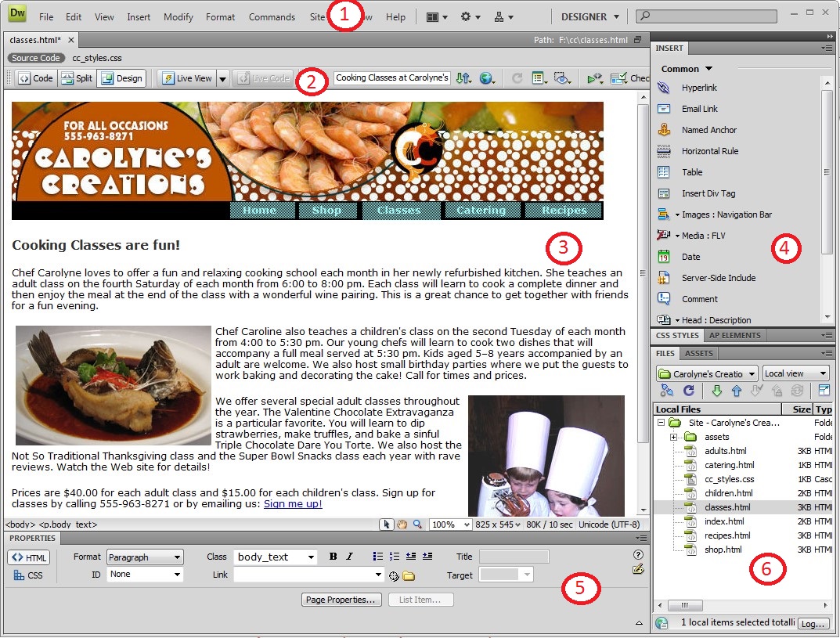The height and width of the screenshot is (638, 840).
Task: Switch to Split view
Action: (x=77, y=78)
